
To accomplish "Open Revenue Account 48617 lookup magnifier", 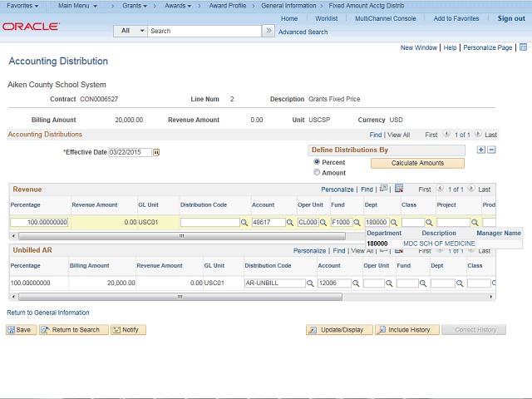I will point(290,223).
